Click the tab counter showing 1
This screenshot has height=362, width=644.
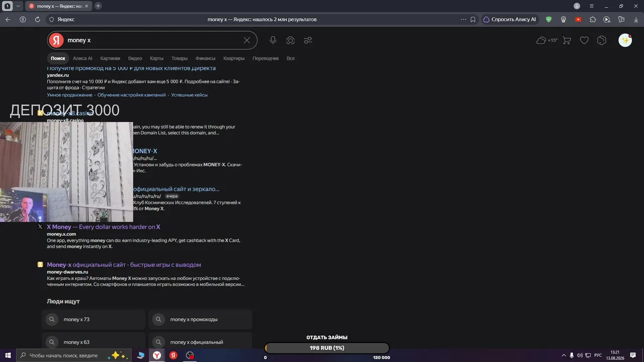click(8, 6)
